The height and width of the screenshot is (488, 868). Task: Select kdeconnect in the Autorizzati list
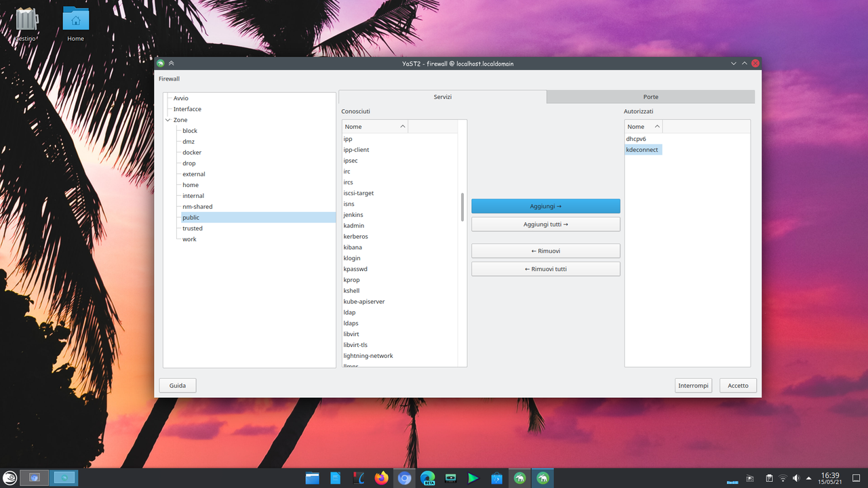coord(642,149)
